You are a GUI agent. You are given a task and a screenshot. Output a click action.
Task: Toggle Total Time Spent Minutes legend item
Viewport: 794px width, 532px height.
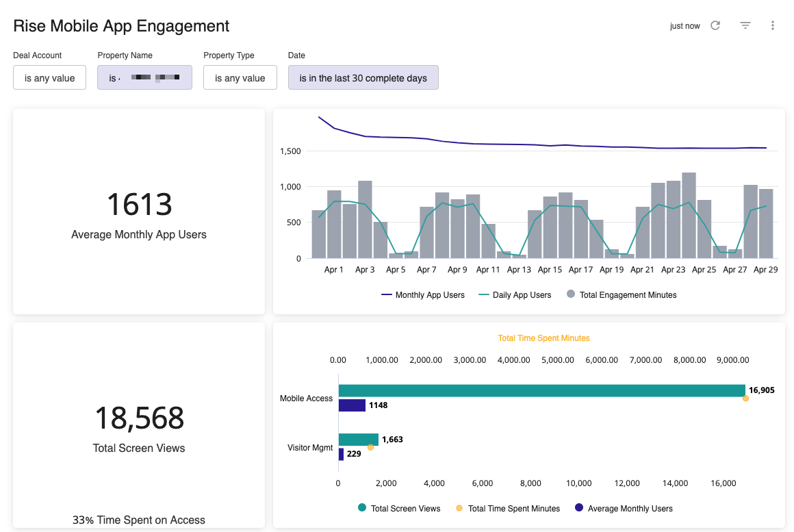pyautogui.click(x=507, y=509)
